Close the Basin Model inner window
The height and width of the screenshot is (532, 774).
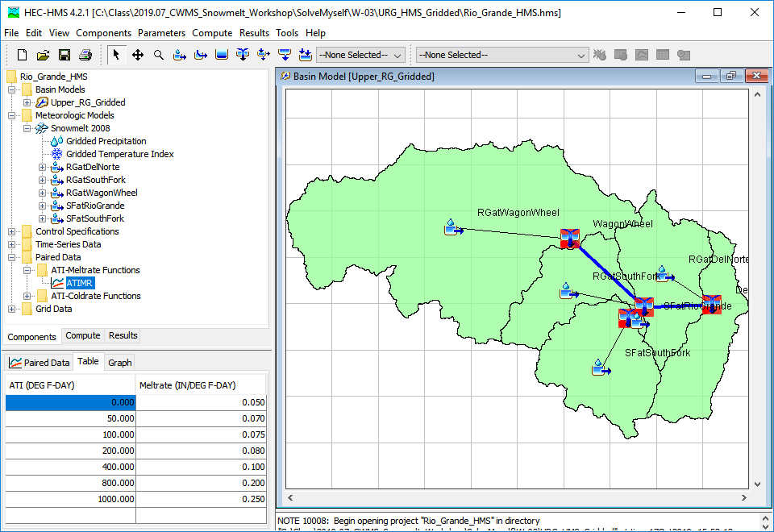tap(756, 76)
